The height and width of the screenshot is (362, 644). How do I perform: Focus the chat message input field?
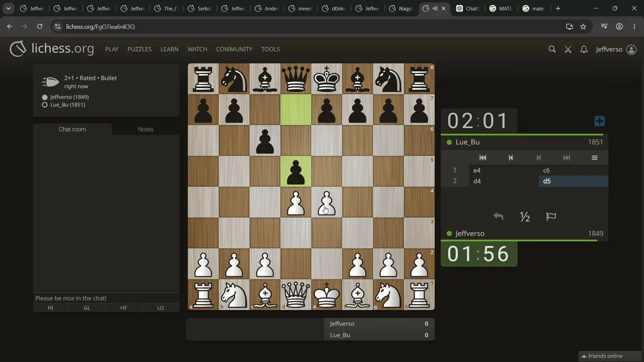pyautogui.click(x=106, y=298)
